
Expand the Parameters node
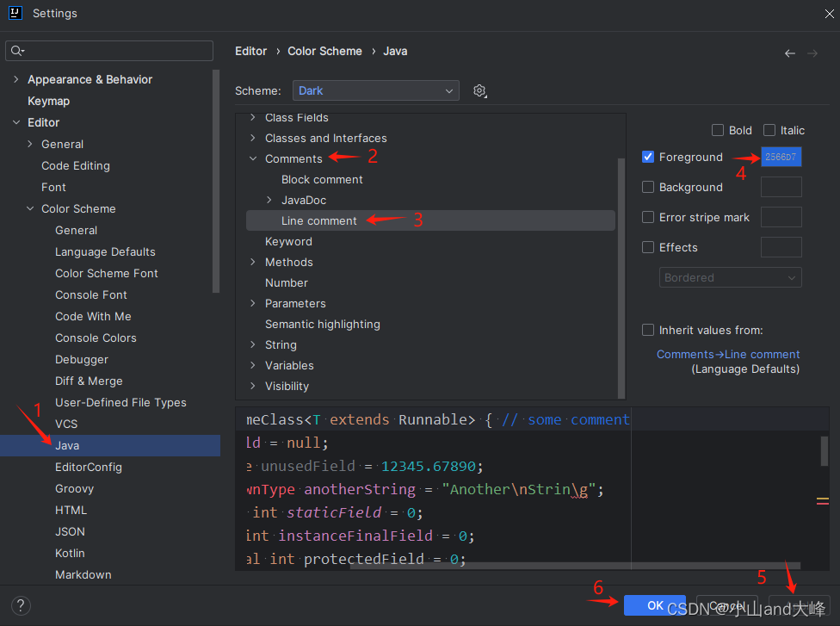coord(253,303)
